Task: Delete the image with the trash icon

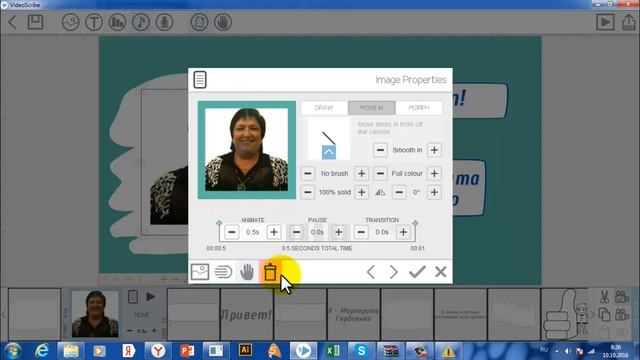Action: click(x=270, y=272)
